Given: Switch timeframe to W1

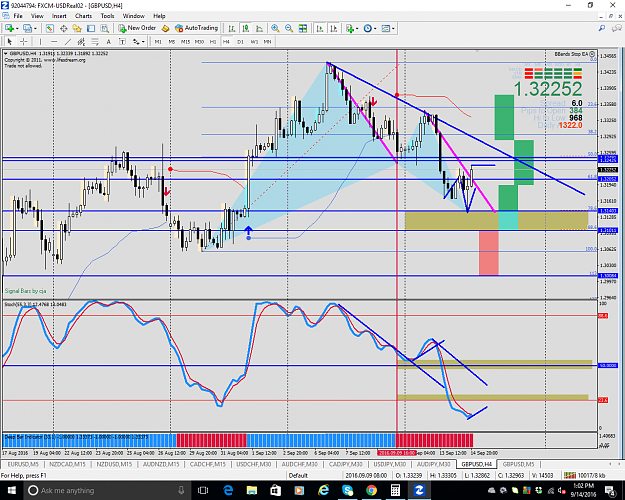Looking at the screenshot, I should pyautogui.click(x=254, y=41).
